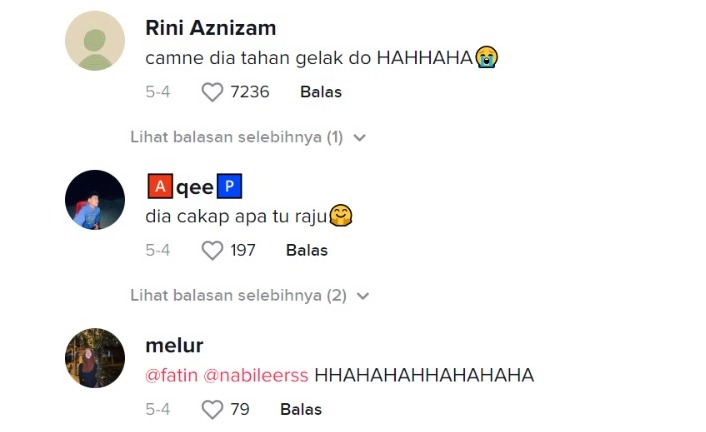Screen dimensions: 706x432
Task: Click the crying emoji in Rini's comment
Action: (x=487, y=58)
